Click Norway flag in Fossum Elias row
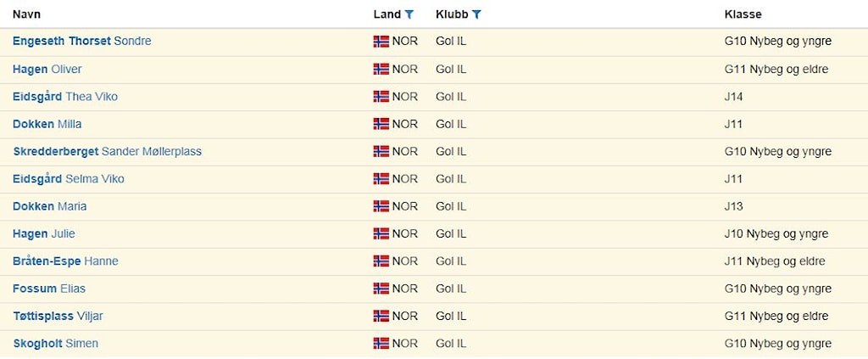 (381, 289)
